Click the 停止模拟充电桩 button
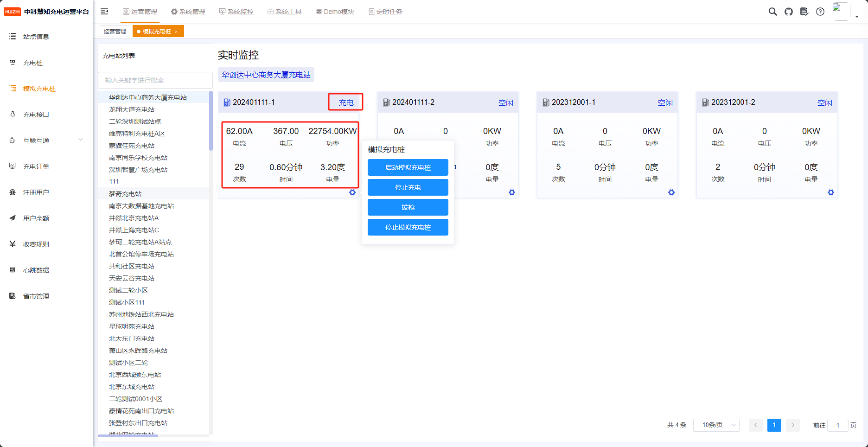Screen dimensions: 868x447 [408, 227]
